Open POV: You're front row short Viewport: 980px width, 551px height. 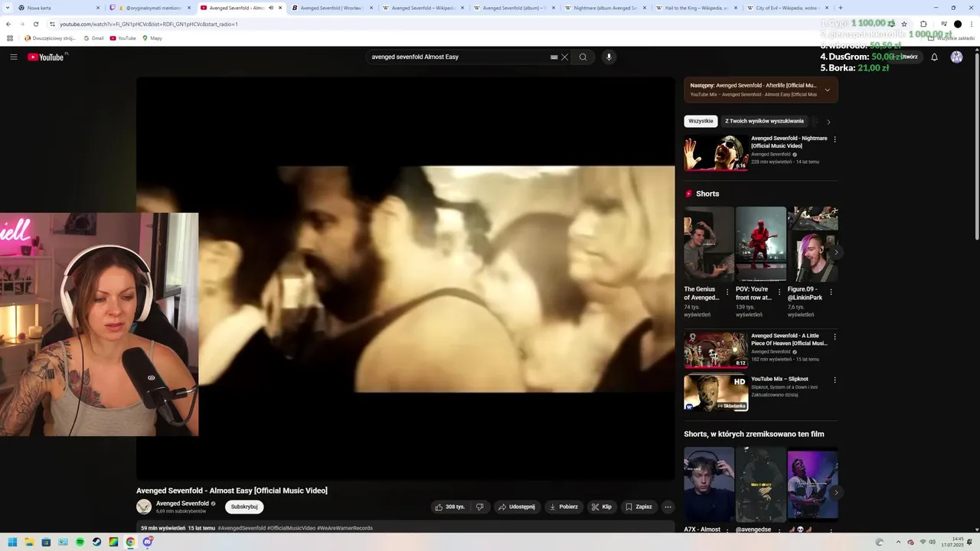pyautogui.click(x=760, y=245)
